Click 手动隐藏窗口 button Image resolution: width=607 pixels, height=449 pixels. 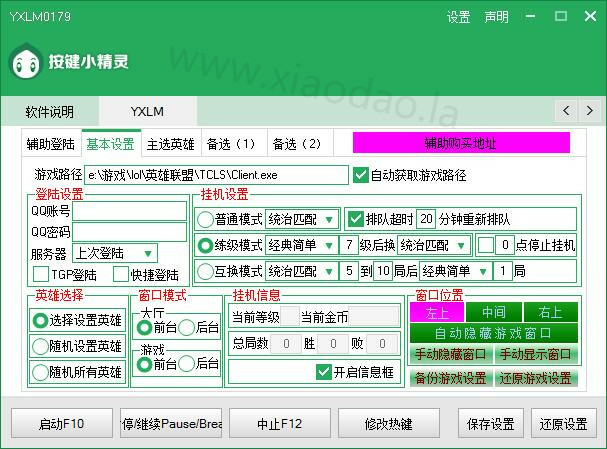pos(451,353)
